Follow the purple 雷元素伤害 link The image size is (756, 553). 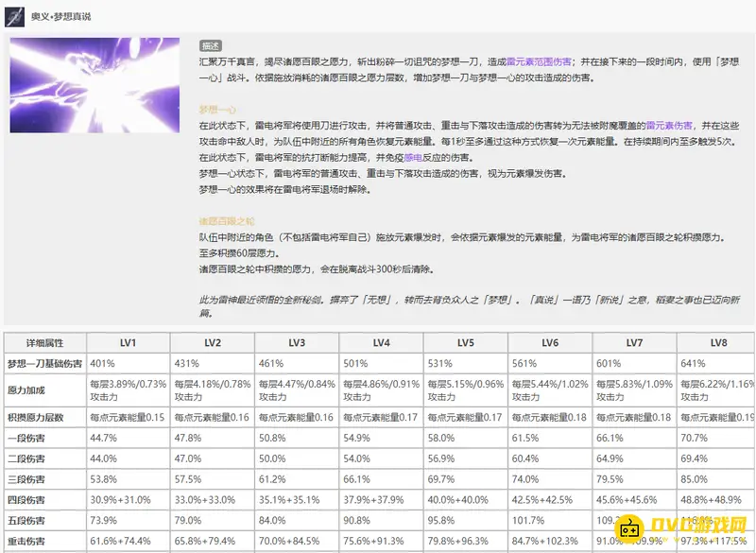pyautogui.click(x=666, y=125)
